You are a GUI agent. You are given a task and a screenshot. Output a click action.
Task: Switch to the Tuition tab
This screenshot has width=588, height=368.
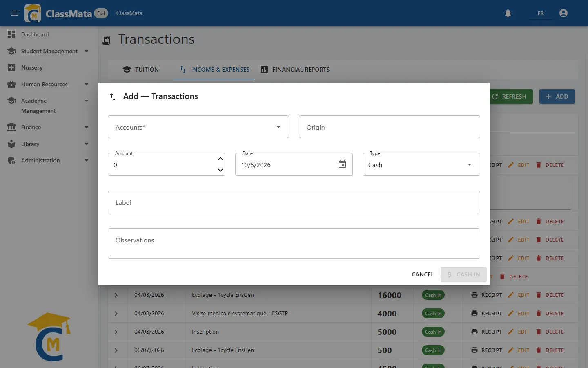pos(140,70)
